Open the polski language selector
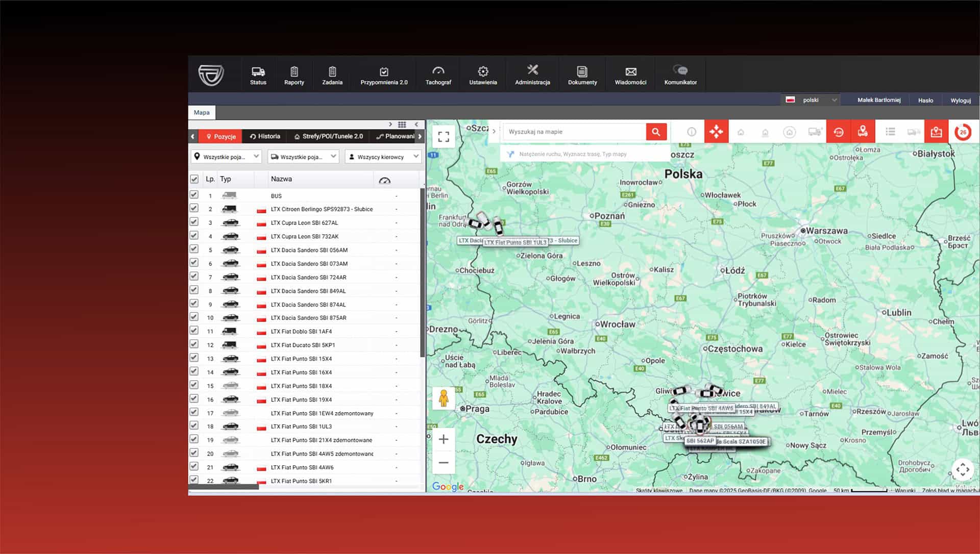This screenshot has height=554, width=980. pyautogui.click(x=812, y=99)
